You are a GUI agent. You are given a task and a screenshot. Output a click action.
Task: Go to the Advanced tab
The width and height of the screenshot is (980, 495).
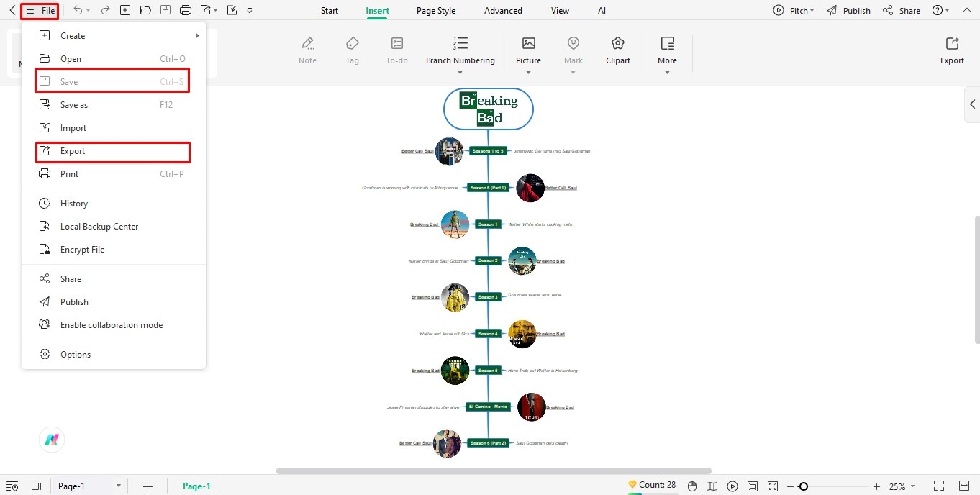click(x=503, y=11)
